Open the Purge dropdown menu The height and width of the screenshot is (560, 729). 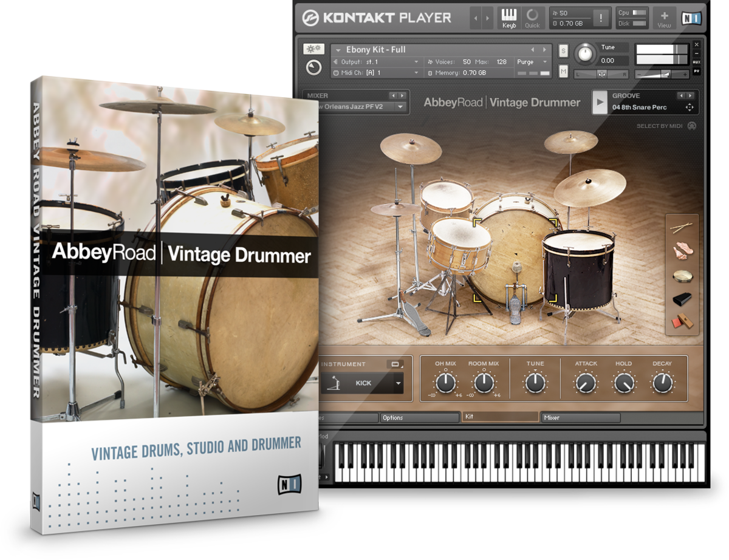(532, 61)
